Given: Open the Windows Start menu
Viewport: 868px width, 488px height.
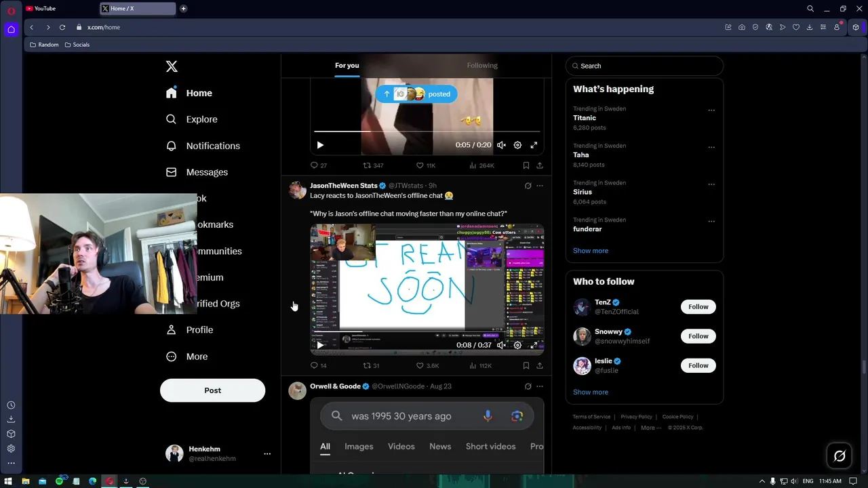Looking at the screenshot, I should pos(8,481).
